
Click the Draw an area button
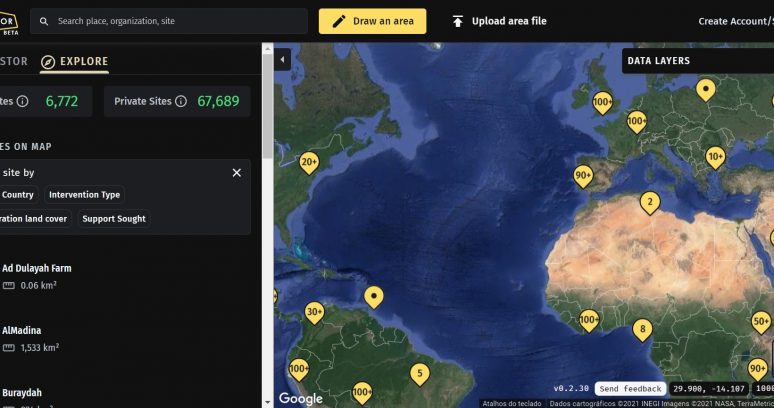click(x=372, y=21)
